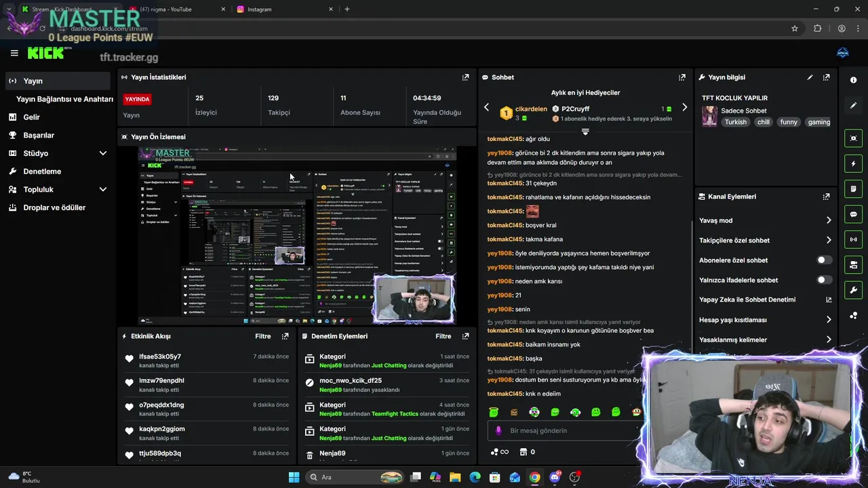Image resolution: width=868 pixels, height=488 pixels.
Task: Click the purple microphone icon in message box
Action: coord(498,430)
